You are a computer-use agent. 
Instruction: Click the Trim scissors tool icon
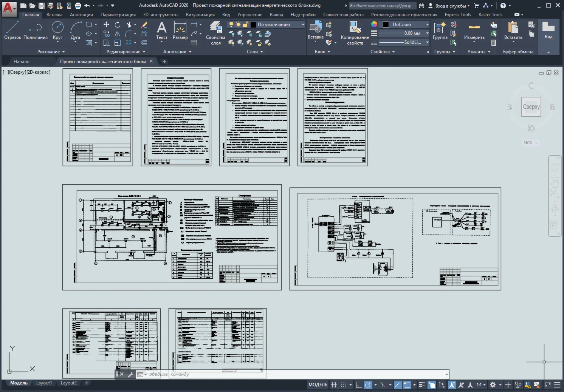tap(129, 25)
